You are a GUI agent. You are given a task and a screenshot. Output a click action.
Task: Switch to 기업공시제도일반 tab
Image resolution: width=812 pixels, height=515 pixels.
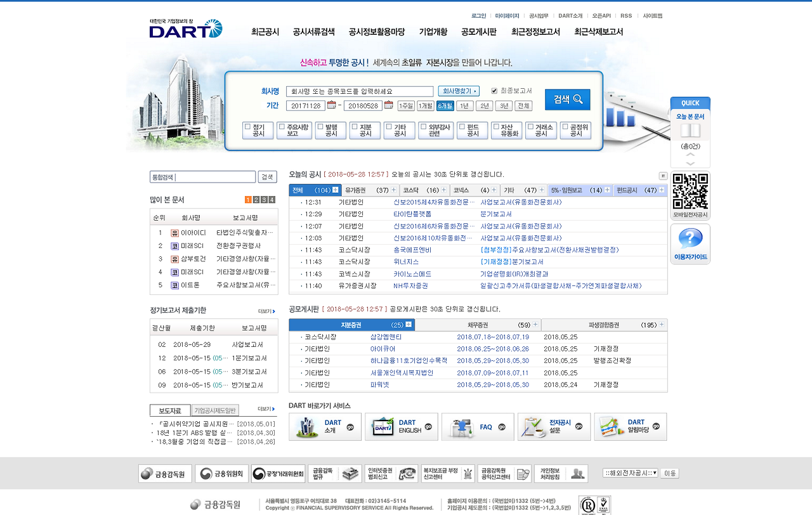tap(215, 410)
